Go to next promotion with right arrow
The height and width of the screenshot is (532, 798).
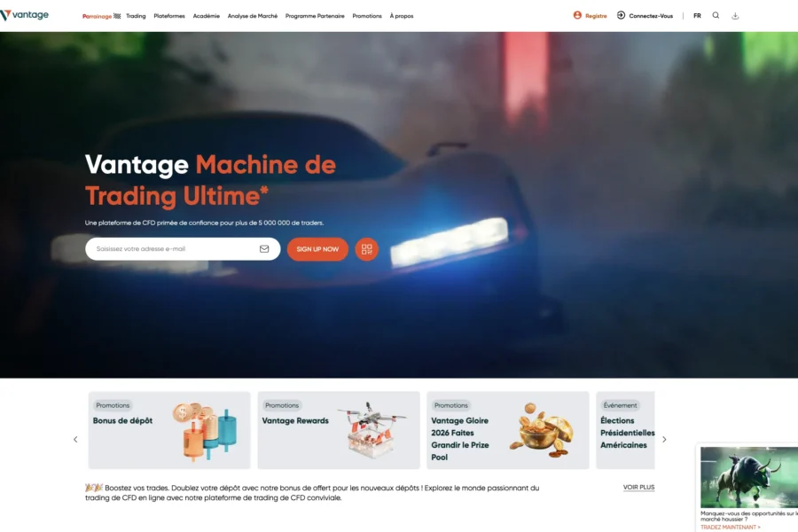tap(664, 440)
